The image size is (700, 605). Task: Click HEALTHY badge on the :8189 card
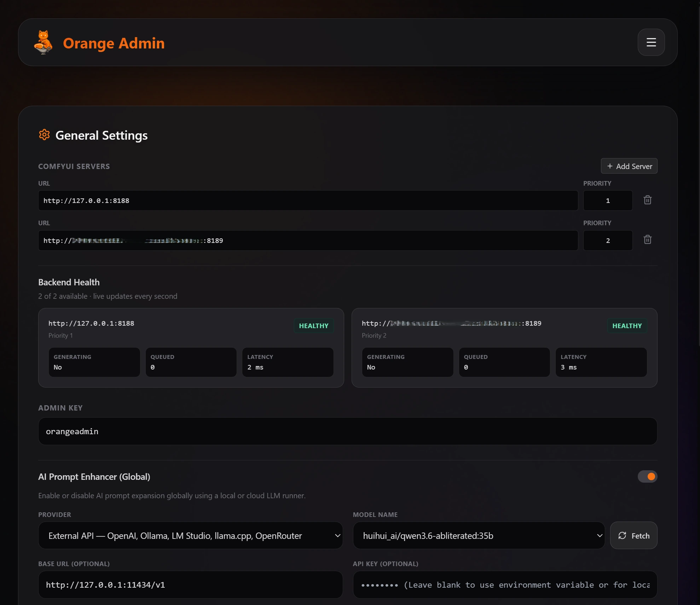click(627, 326)
